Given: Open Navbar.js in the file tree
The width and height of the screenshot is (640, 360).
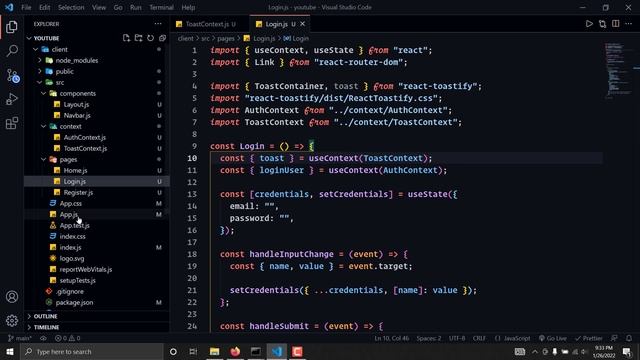Looking at the screenshot, I should pos(97,116).
